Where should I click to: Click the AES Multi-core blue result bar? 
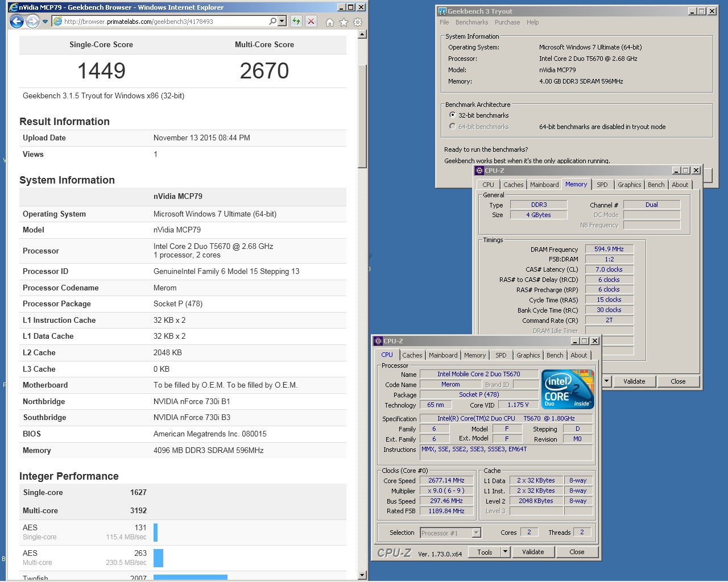coord(158,558)
